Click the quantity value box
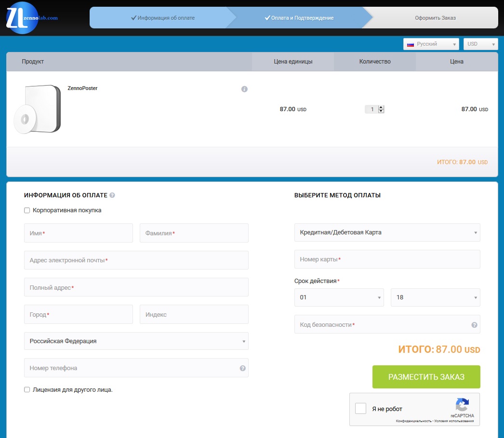The image size is (504, 438). 371,109
